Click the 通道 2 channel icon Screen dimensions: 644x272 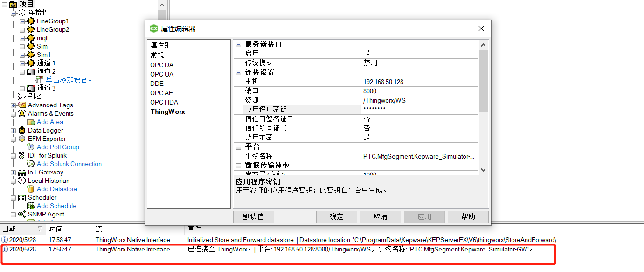31,71
